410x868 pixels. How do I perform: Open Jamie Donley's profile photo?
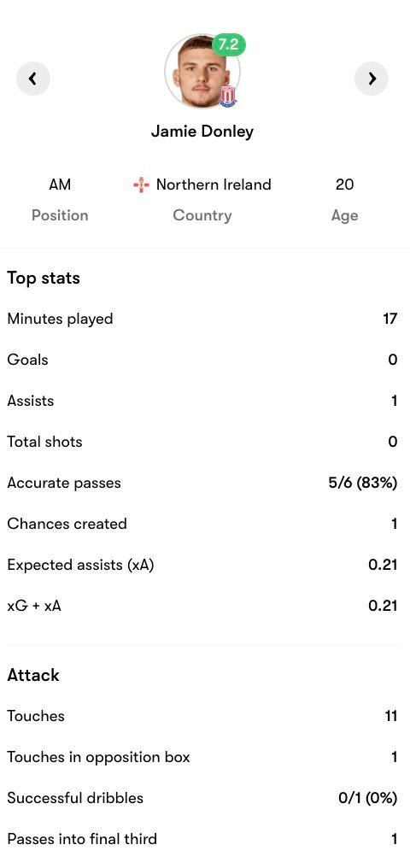pyautogui.click(x=202, y=72)
